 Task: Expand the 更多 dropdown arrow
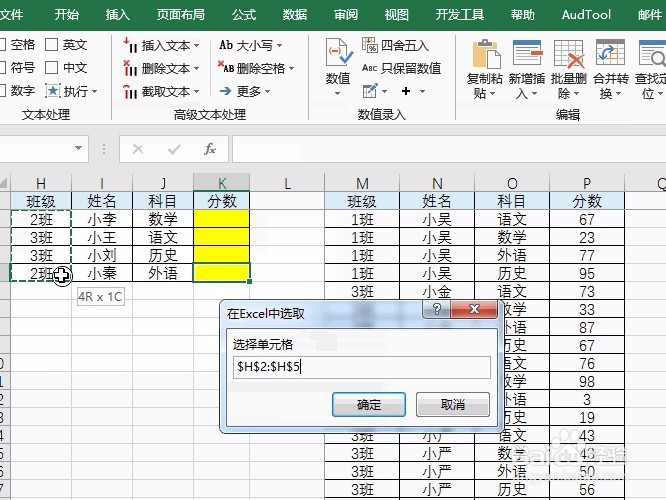pos(267,90)
